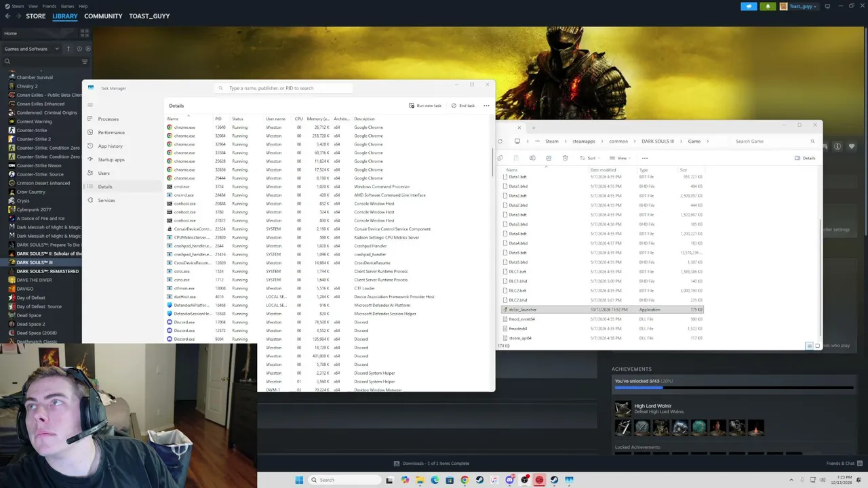This screenshot has height=488, width=868.
Task: Click Steam broadcast announcements button
Action: point(749,6)
